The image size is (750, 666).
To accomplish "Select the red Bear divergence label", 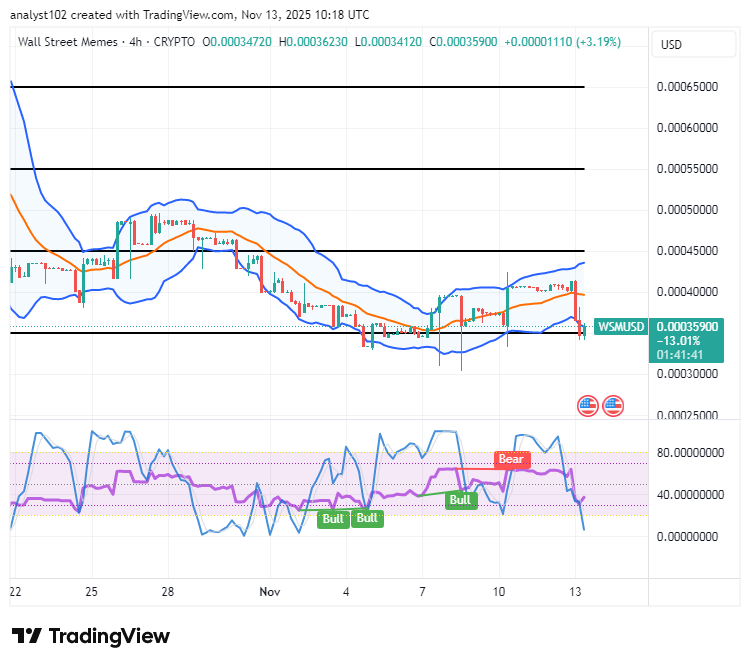I will click(x=512, y=459).
